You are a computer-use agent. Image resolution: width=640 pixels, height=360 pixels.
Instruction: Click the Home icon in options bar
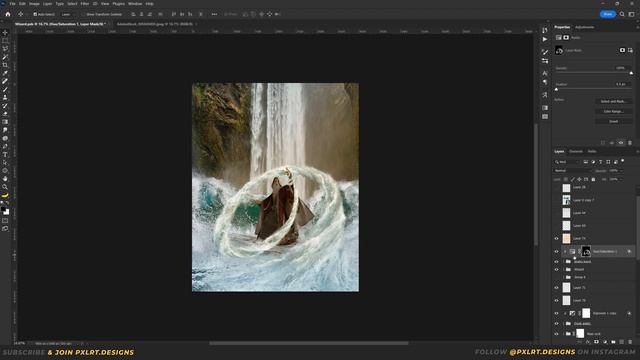tap(8, 14)
